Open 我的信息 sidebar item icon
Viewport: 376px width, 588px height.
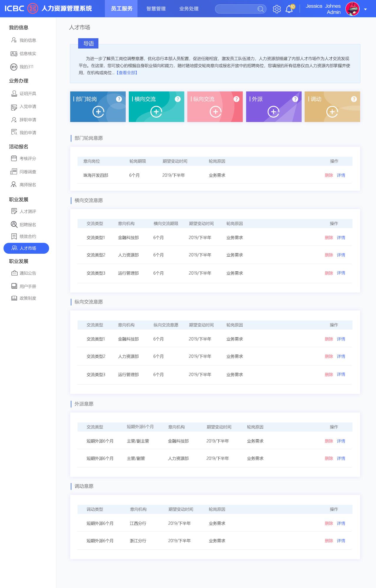14,40
